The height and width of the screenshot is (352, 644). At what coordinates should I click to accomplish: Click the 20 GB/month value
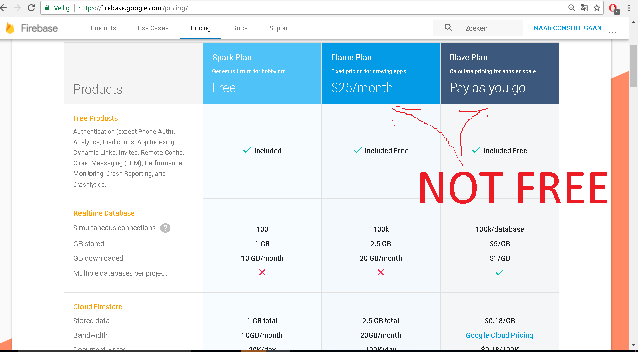click(381, 258)
